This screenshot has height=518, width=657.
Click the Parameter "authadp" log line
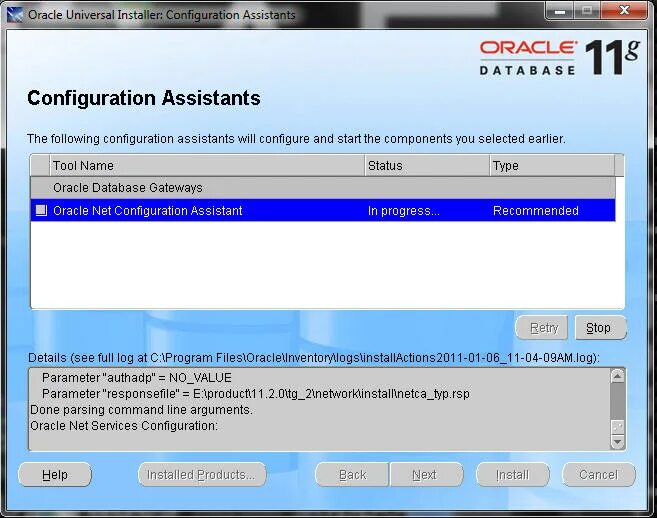pyautogui.click(x=137, y=378)
